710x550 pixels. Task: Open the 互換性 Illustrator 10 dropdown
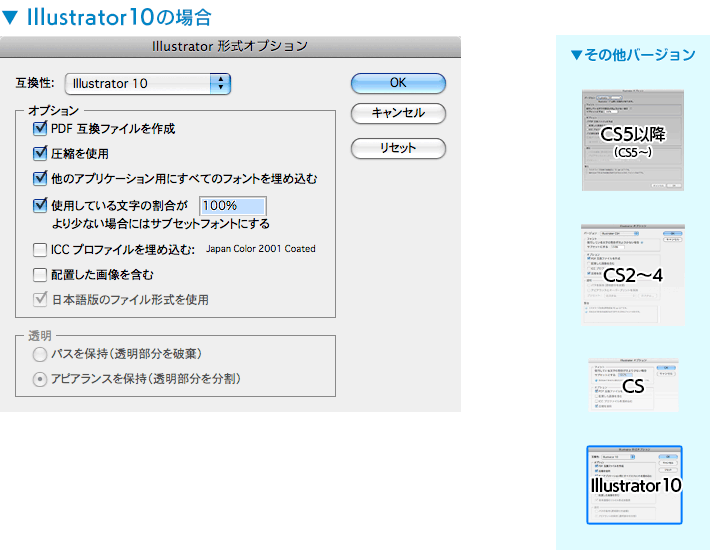[x=148, y=84]
